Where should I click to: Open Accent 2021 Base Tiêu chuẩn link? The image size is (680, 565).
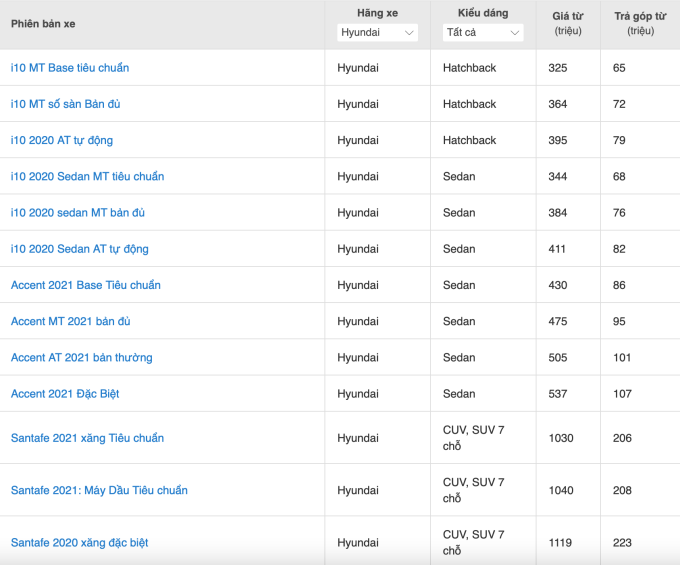pos(86,285)
